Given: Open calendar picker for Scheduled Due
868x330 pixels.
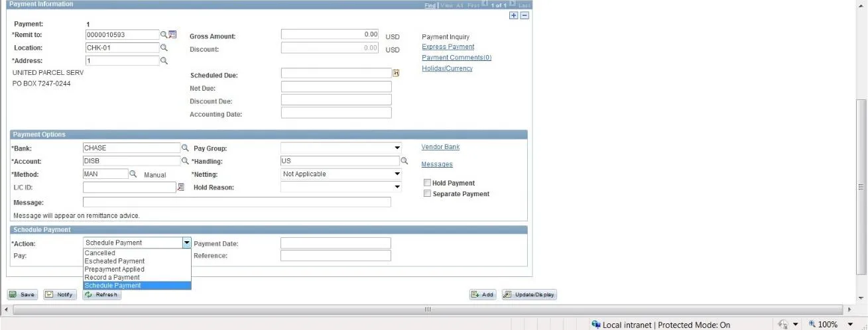Looking at the screenshot, I should coord(397,74).
